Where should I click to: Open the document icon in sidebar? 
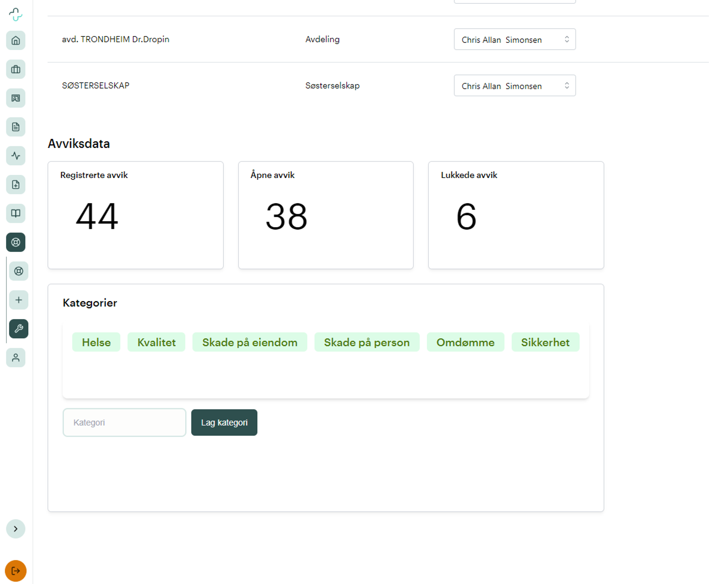click(16, 127)
